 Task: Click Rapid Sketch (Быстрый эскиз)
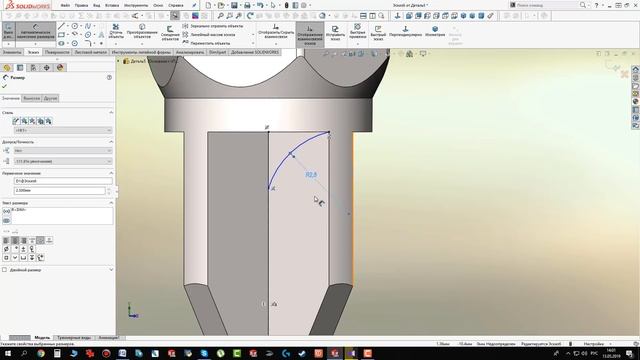click(x=378, y=33)
